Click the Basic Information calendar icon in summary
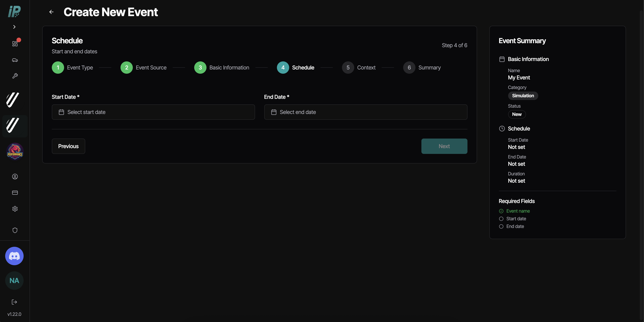The height and width of the screenshot is (322, 644). [502, 59]
